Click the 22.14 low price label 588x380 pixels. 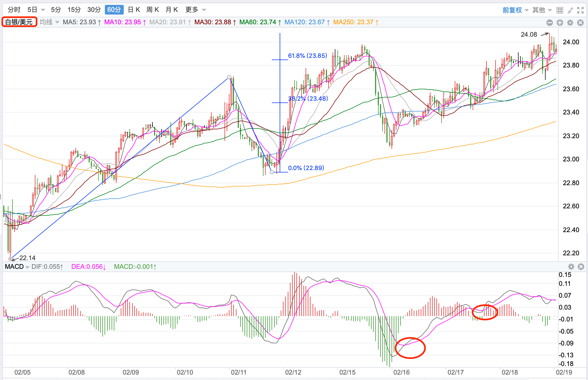27,258
